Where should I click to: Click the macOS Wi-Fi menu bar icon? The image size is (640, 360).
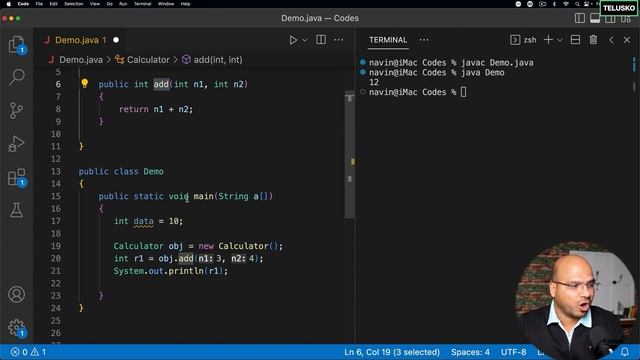coord(566,4)
